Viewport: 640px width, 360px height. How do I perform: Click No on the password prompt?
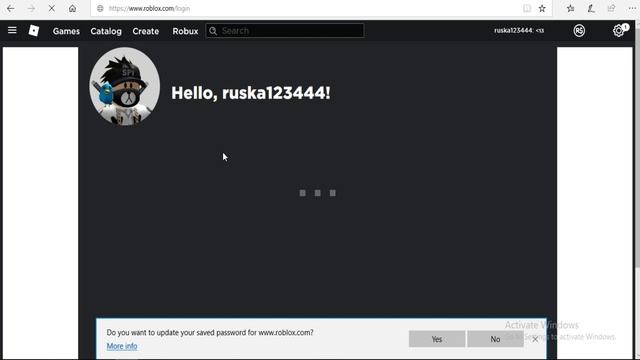tap(495, 339)
